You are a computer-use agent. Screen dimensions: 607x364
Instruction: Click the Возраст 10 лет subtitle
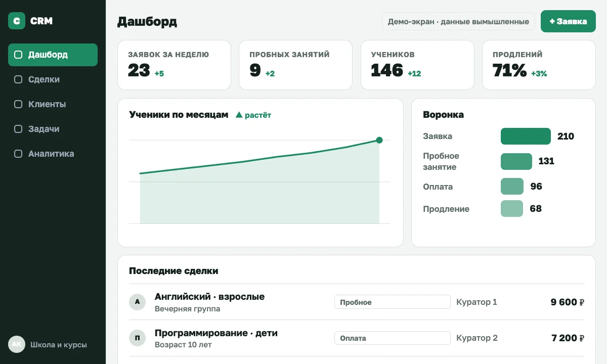pyautogui.click(x=183, y=345)
